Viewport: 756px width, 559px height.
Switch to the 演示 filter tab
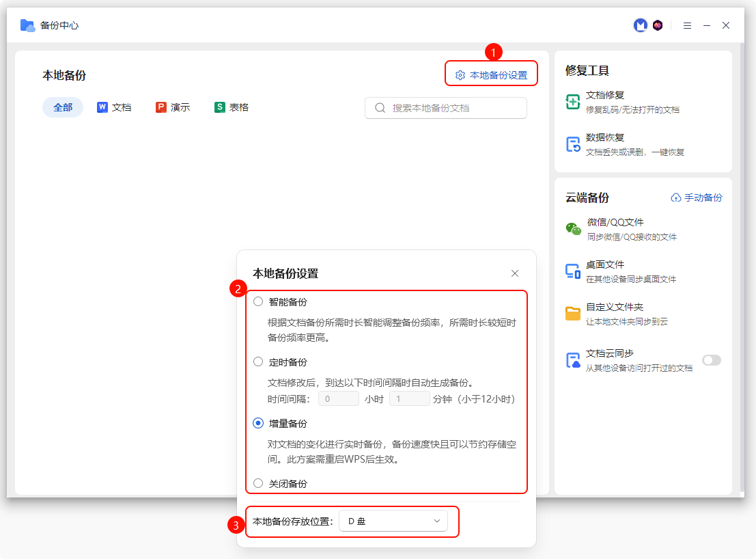pyautogui.click(x=173, y=107)
